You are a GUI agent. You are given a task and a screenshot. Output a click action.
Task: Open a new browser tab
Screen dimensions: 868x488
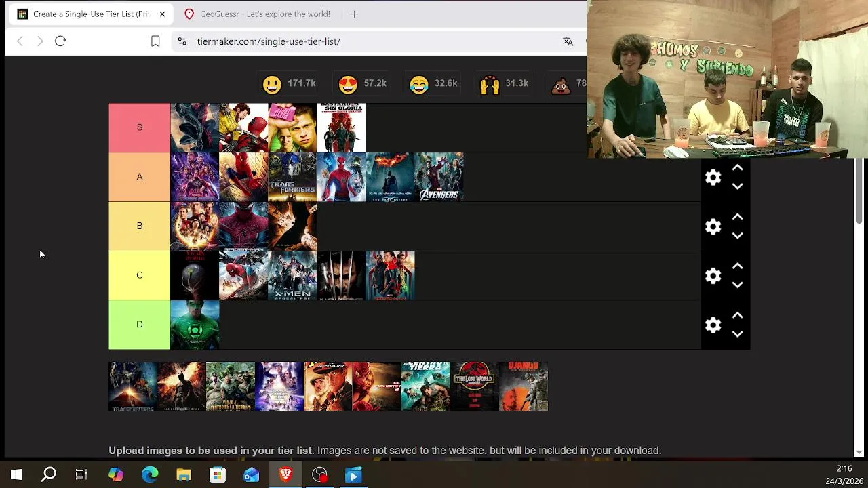(x=354, y=14)
